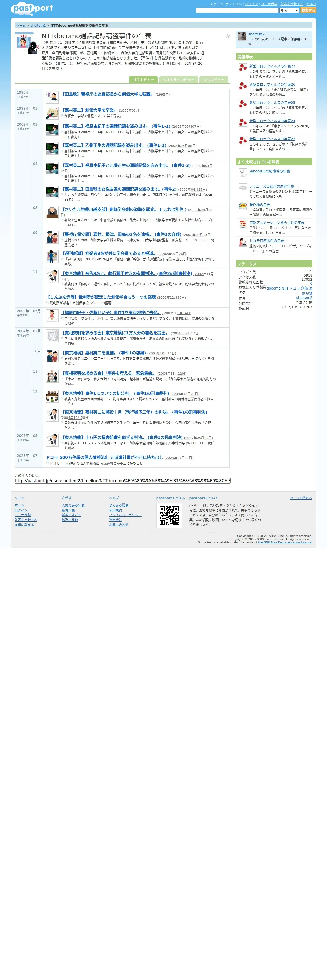Screen dimensions: 327x980
Task: Open the sheltem2 author avatar in the sidebar
Action: (242, 37)
